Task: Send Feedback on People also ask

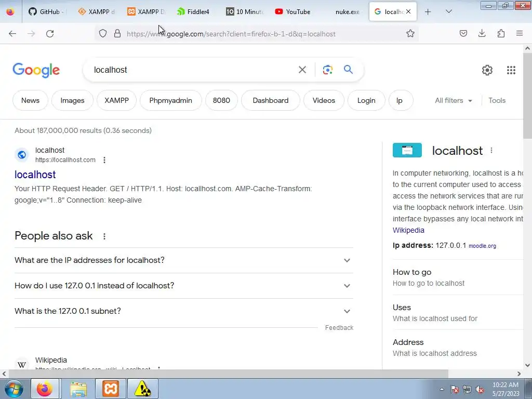Action: (339, 328)
